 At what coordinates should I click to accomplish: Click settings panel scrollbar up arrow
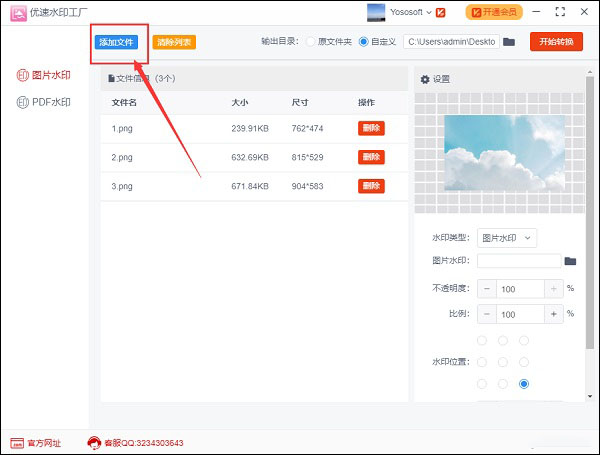[590, 72]
